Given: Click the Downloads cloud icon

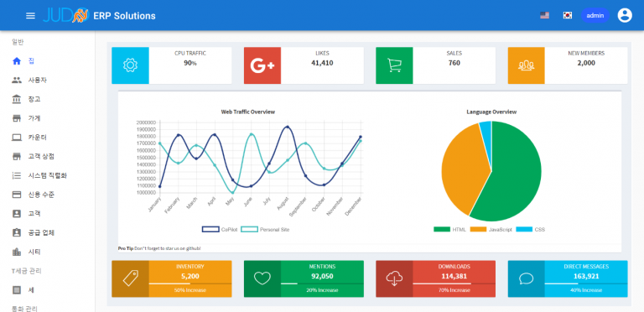Looking at the screenshot, I should pos(394,278).
